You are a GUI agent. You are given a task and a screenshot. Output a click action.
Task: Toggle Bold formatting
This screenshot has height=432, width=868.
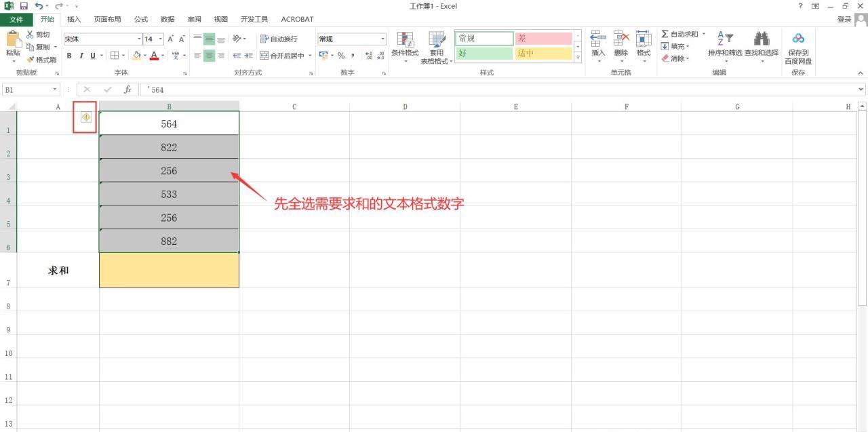[69, 56]
